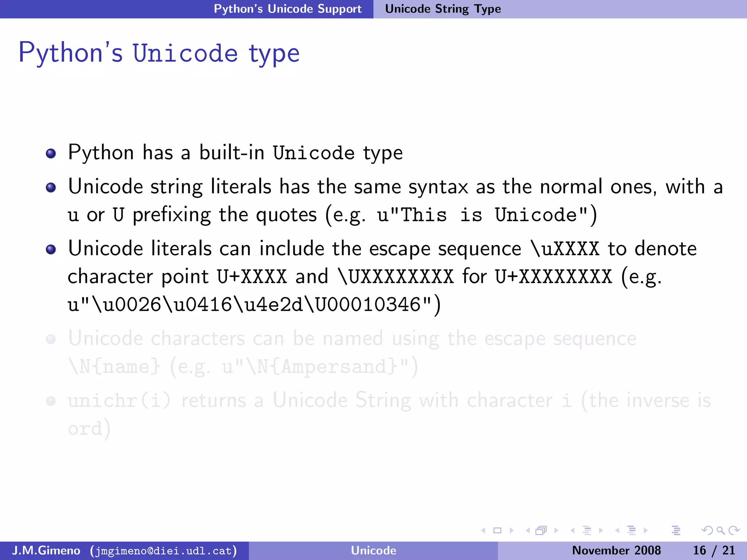
Task: Click the single slide rectangle icon
Action: (497, 530)
